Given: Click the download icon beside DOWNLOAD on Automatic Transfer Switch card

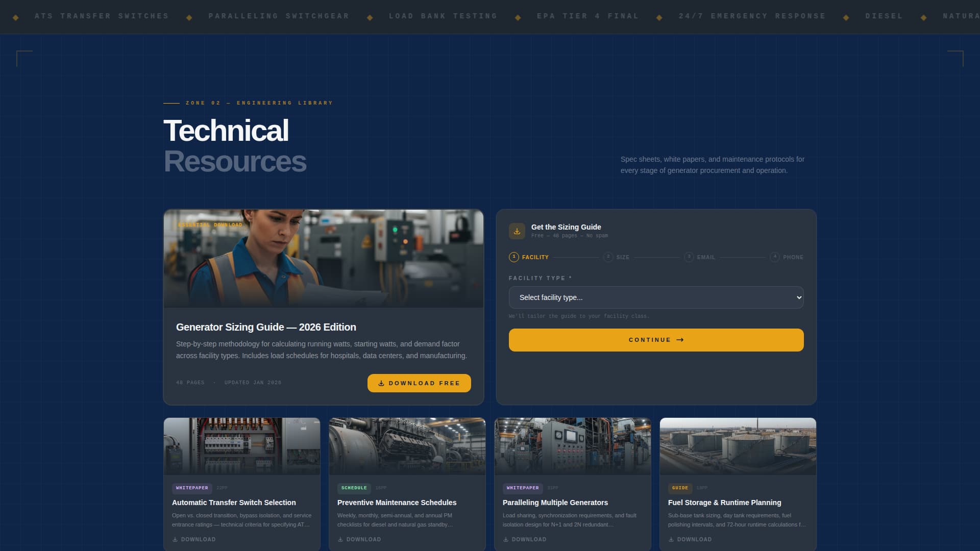Looking at the screenshot, I should 175,539.
